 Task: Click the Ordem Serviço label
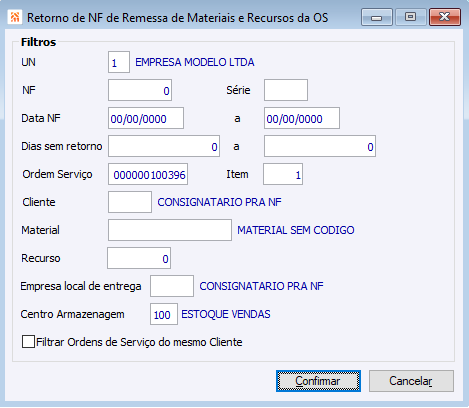tap(57, 174)
